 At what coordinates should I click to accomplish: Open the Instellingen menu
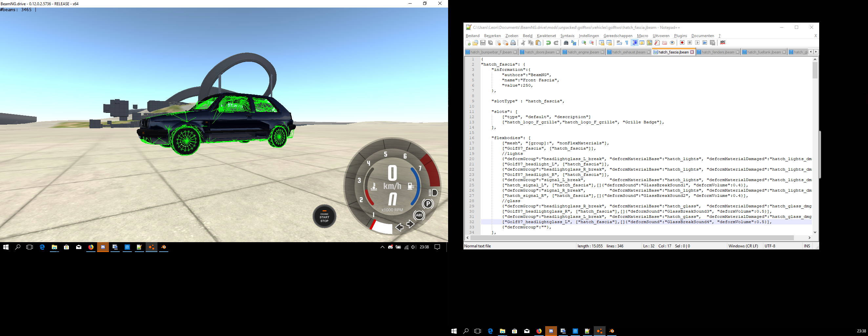click(589, 36)
